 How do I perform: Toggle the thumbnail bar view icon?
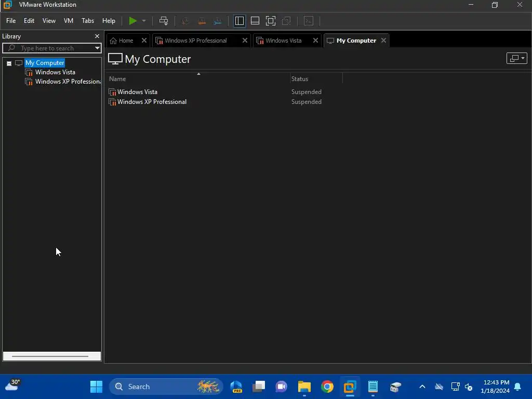pos(255,21)
